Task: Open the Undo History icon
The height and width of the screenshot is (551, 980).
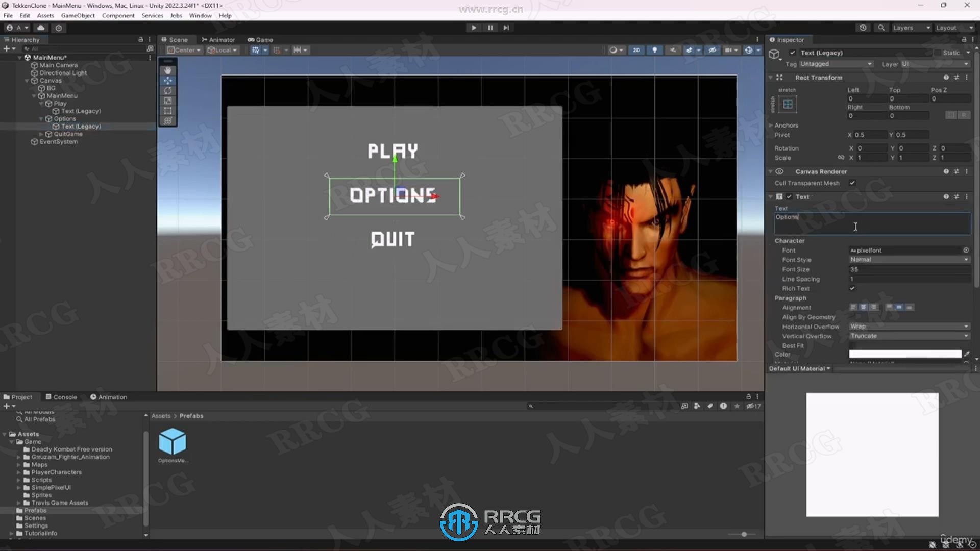Action: 863,28
